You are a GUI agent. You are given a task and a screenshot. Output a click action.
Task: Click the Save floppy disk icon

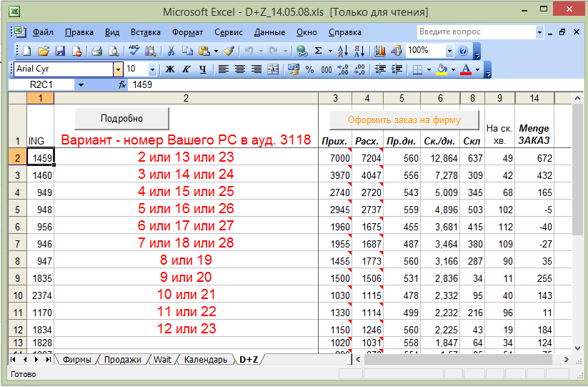point(60,52)
